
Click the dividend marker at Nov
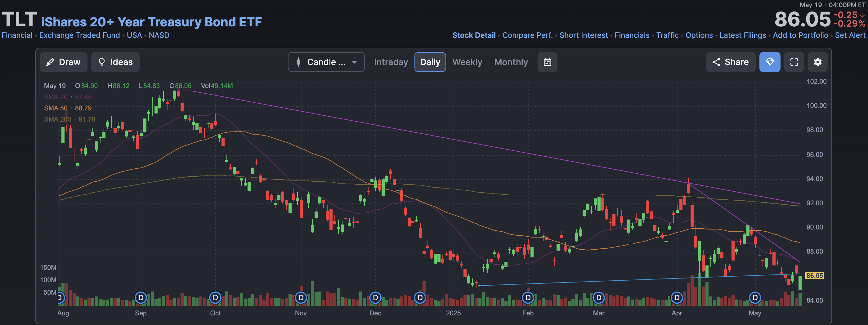(301, 298)
